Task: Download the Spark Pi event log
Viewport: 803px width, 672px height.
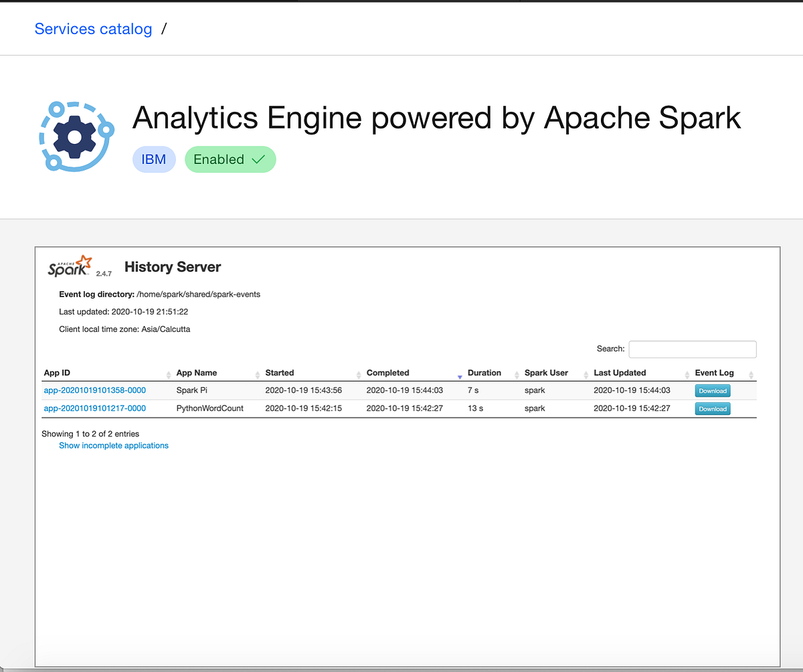Action: (712, 390)
